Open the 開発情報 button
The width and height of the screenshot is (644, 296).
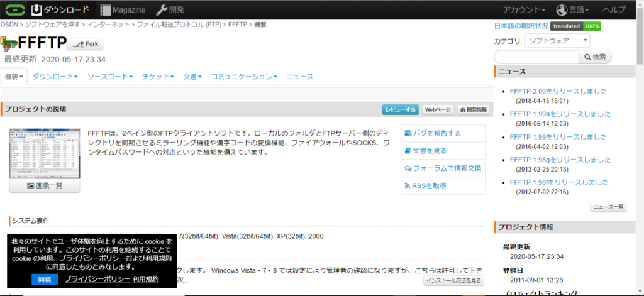pos(474,109)
